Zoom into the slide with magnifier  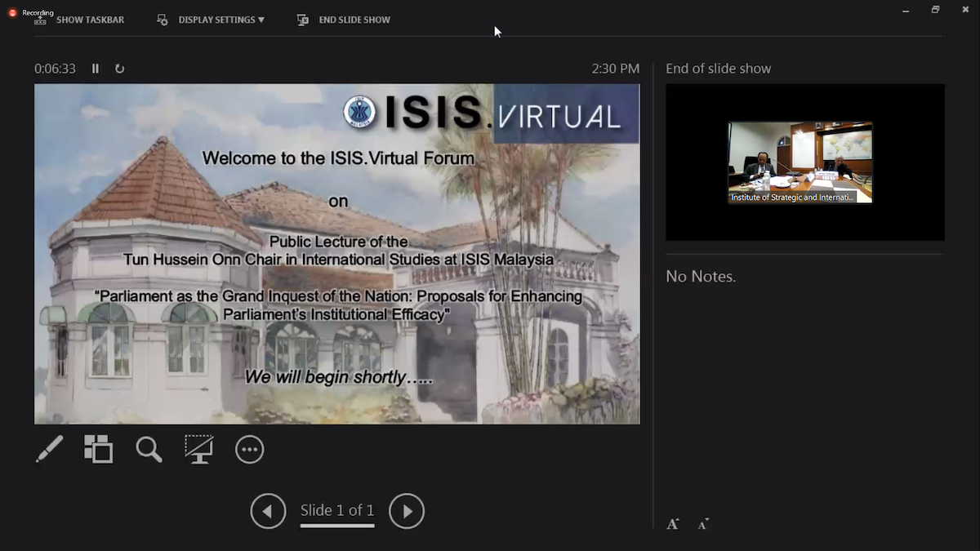coord(149,449)
